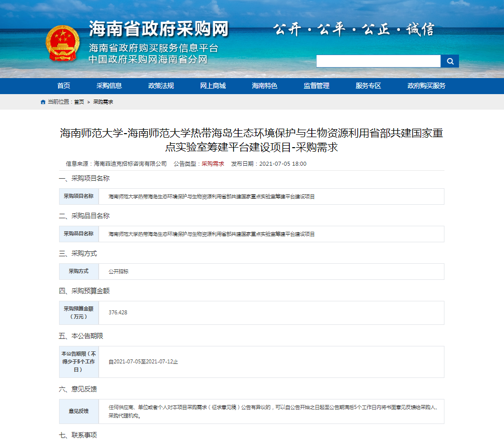Click the 采购品目名称 value cell
The height and width of the screenshot is (440, 504).
(x=272, y=234)
